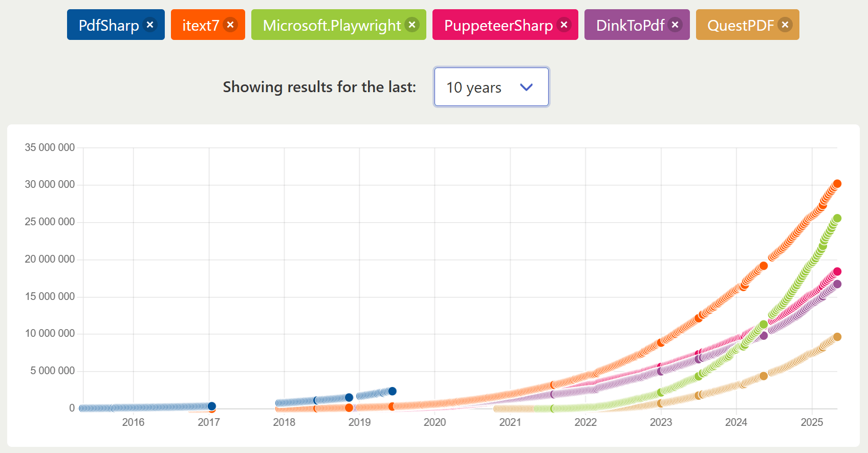Remove PuppeteerSharp with its x icon

click(564, 25)
